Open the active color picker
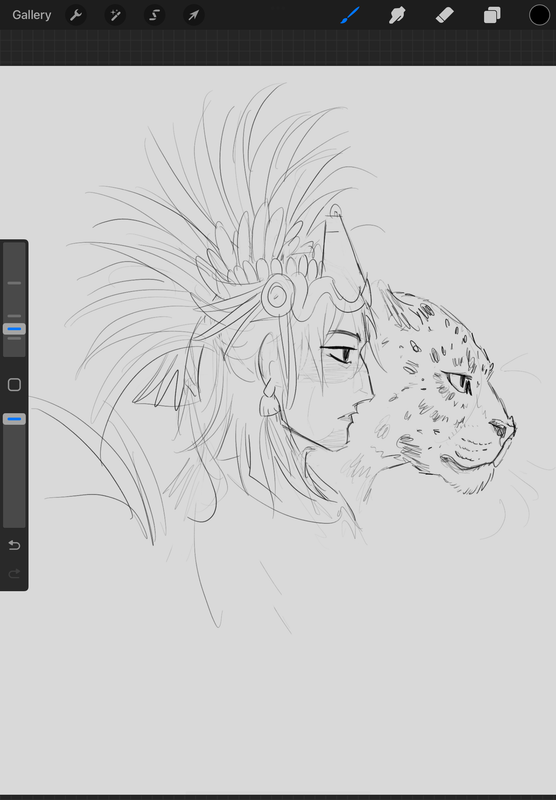 coord(539,15)
